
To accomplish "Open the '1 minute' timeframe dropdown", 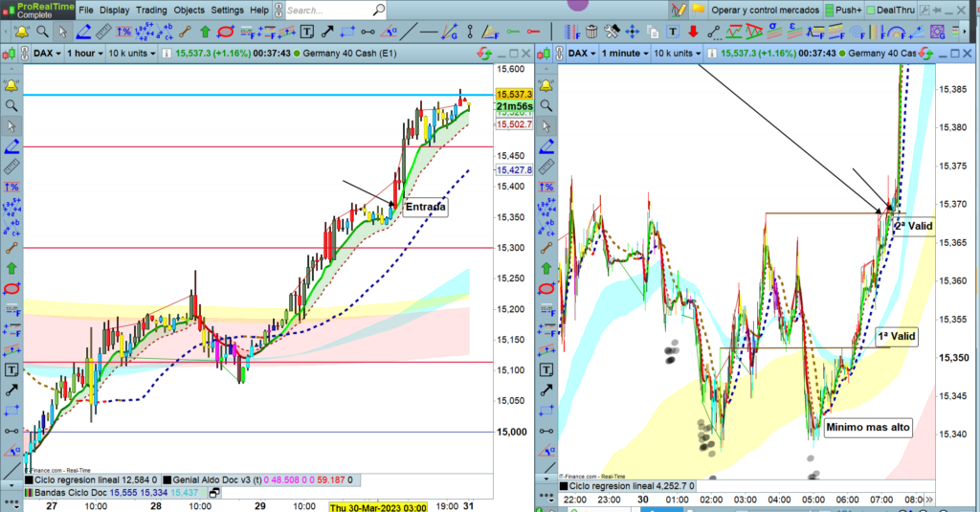I will (623, 54).
